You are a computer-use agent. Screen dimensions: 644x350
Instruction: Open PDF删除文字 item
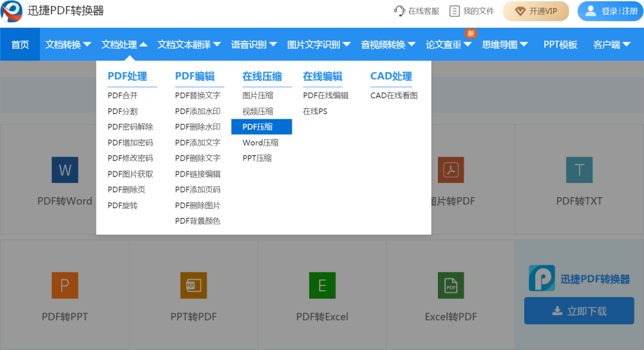(198, 158)
